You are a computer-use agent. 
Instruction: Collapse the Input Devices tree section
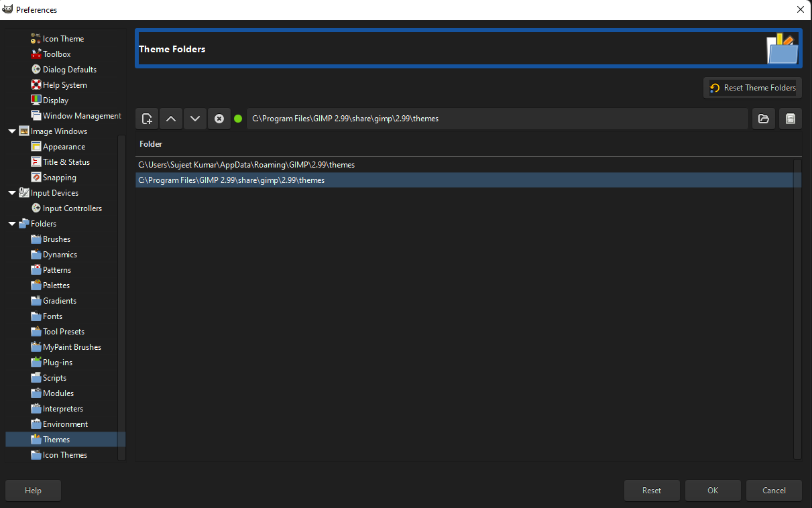click(12, 193)
